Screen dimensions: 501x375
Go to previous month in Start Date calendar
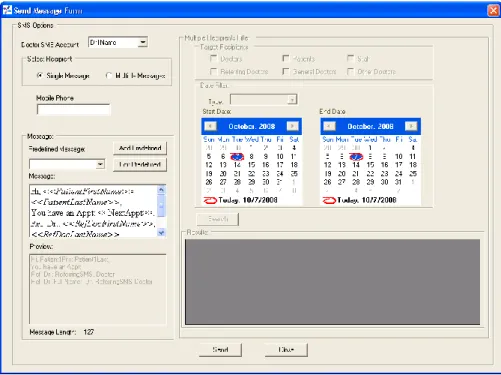pyautogui.click(x=210, y=126)
